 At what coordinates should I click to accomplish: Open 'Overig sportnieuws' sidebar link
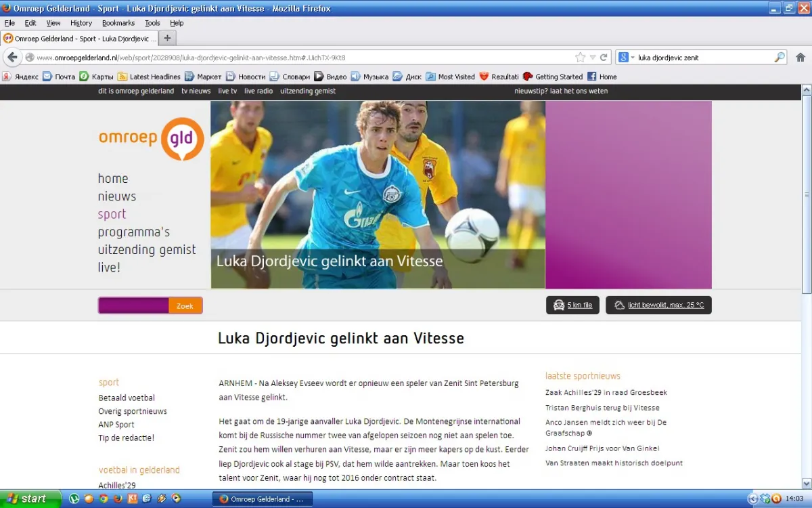coord(133,411)
